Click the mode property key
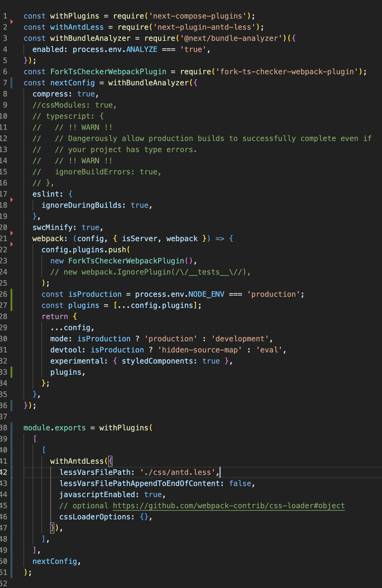382x588 pixels. tap(59, 339)
